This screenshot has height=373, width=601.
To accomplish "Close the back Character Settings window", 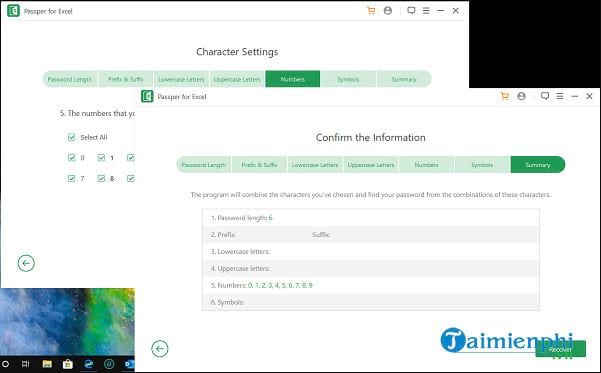I will tap(455, 11).
